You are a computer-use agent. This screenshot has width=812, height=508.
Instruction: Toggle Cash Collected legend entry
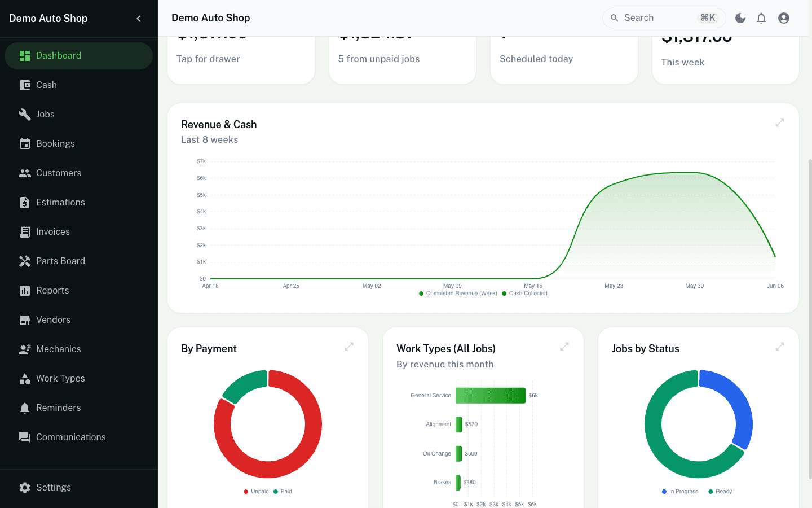pos(524,294)
